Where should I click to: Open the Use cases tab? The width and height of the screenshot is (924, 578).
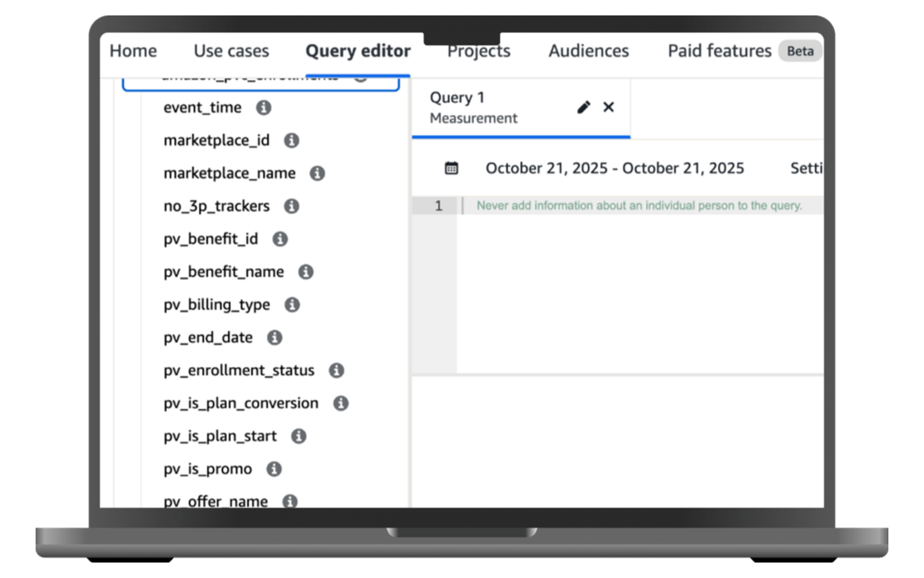point(231,51)
